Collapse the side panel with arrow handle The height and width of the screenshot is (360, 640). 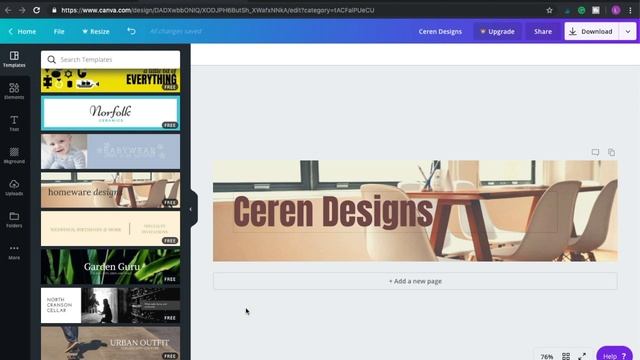pos(191,209)
